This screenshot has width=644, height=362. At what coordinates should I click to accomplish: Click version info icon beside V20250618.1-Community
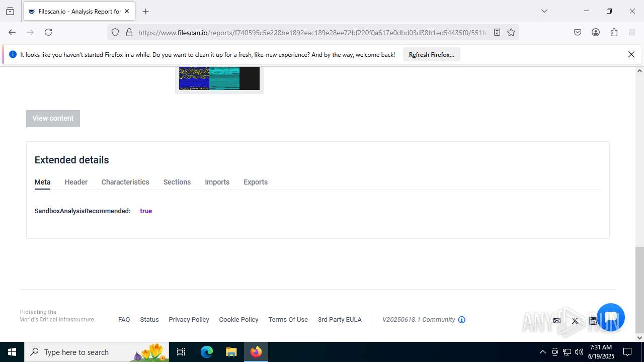point(462,320)
